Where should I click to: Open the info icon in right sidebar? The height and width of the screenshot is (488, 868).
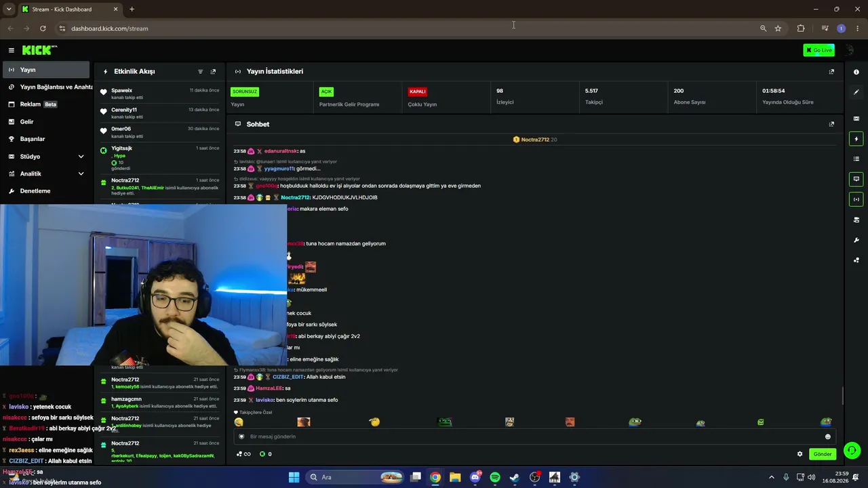(856, 72)
